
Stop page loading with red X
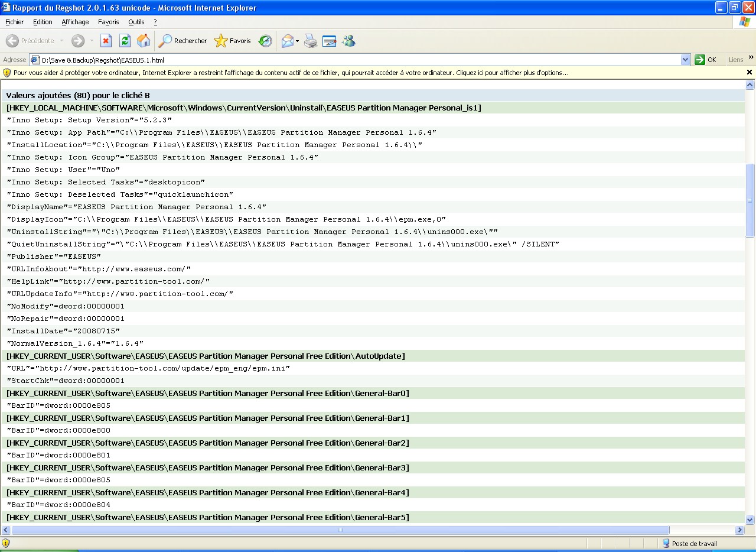click(106, 41)
